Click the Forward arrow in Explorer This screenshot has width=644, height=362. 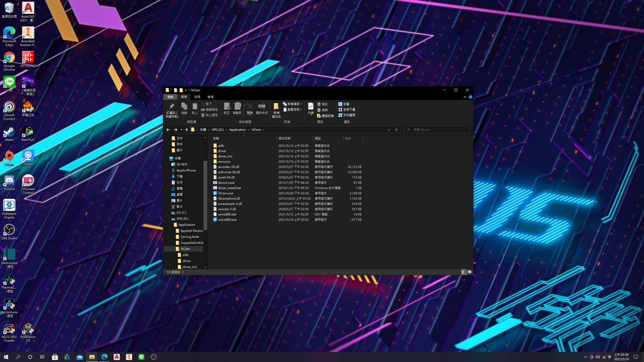176,130
